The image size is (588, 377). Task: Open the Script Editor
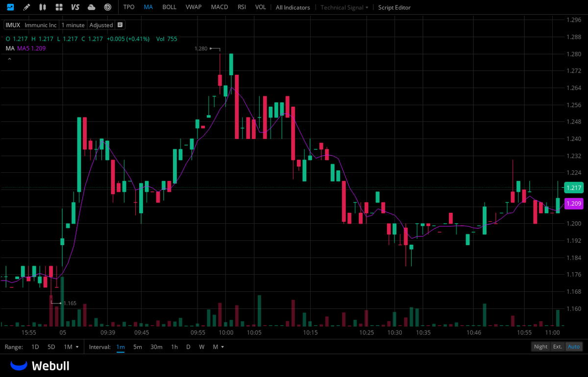(394, 7)
